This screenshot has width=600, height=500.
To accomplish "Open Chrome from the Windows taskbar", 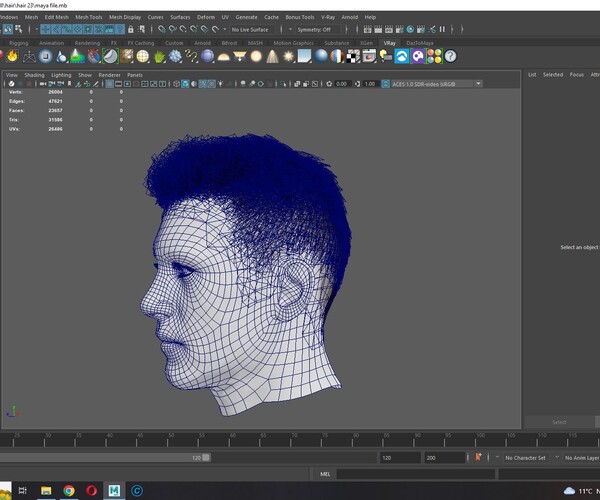I will pyautogui.click(x=69, y=490).
